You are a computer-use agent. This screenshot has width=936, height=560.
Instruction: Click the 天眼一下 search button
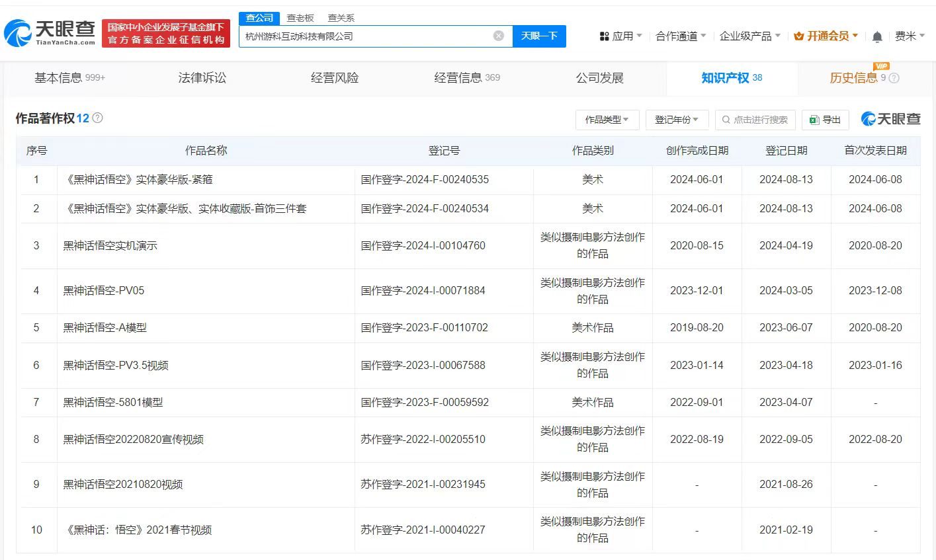click(539, 36)
